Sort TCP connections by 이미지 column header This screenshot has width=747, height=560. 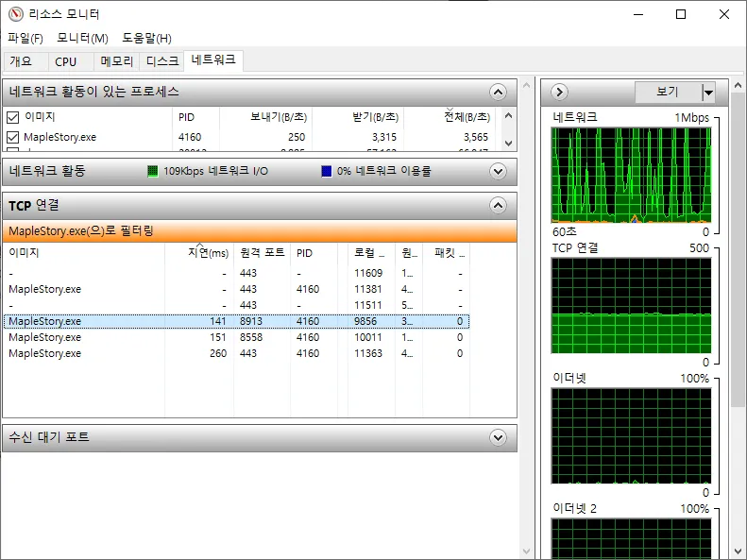[x=84, y=253]
